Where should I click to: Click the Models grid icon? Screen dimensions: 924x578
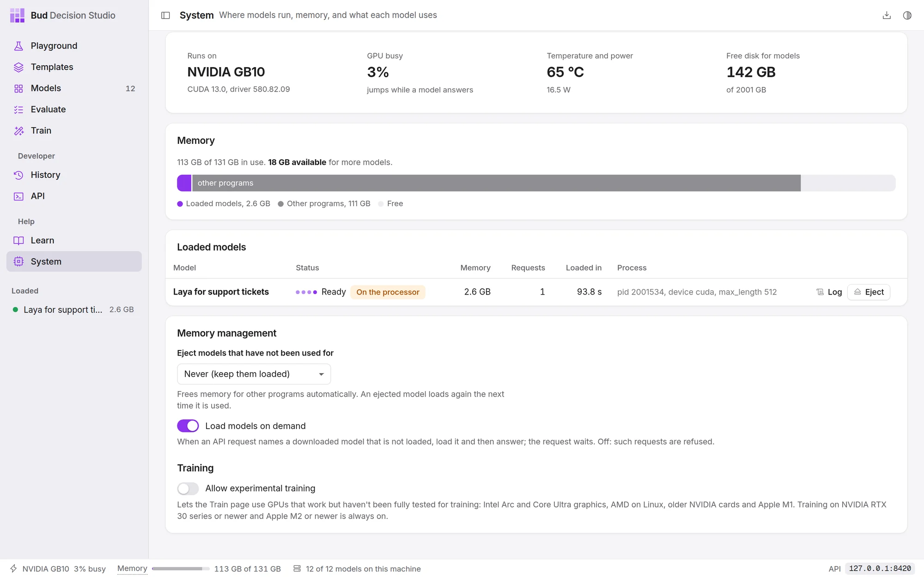click(18, 88)
